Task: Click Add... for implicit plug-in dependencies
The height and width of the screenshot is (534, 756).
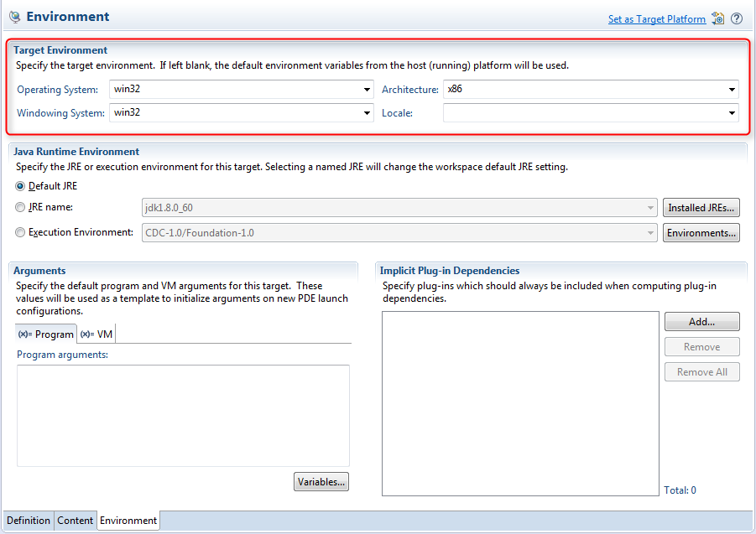Action: point(702,322)
